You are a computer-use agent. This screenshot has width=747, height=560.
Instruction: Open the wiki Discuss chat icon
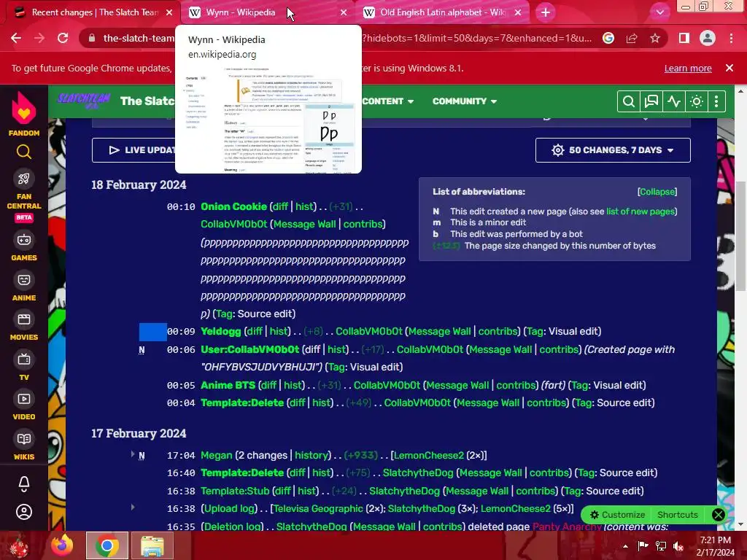pyautogui.click(x=651, y=101)
